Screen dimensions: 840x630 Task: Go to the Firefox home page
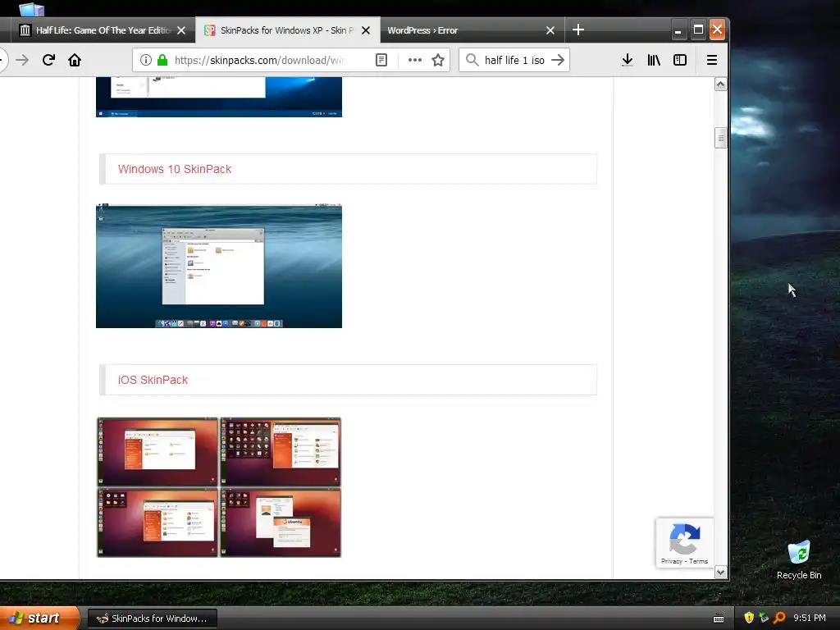coord(75,60)
